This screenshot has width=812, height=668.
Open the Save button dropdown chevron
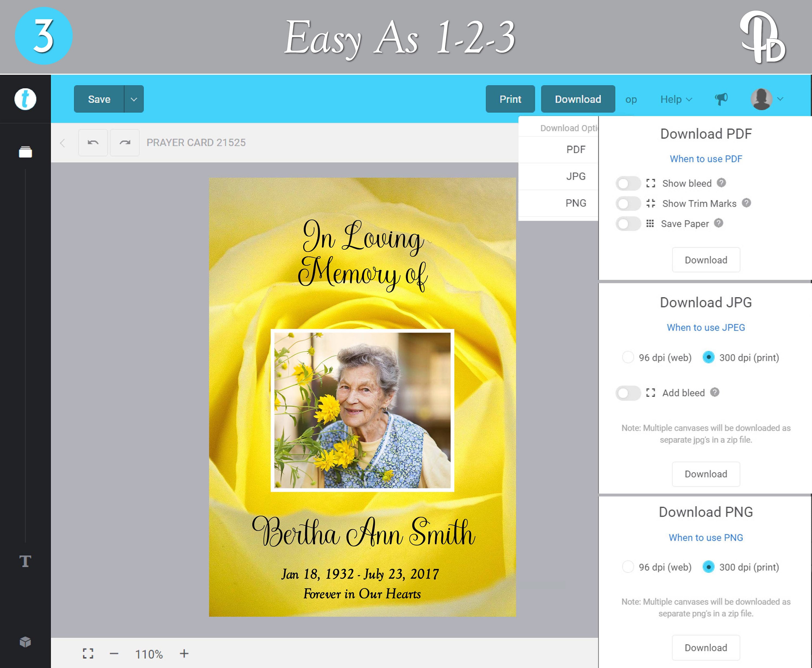133,99
